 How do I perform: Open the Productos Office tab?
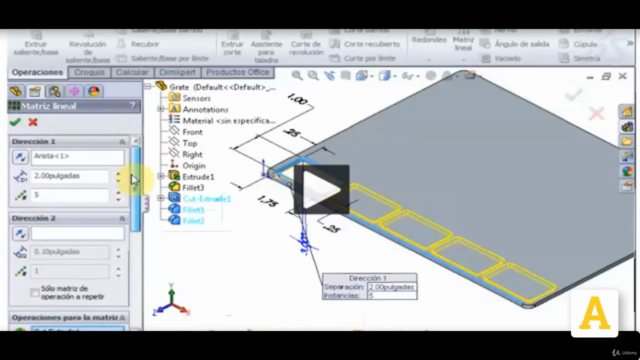point(238,72)
